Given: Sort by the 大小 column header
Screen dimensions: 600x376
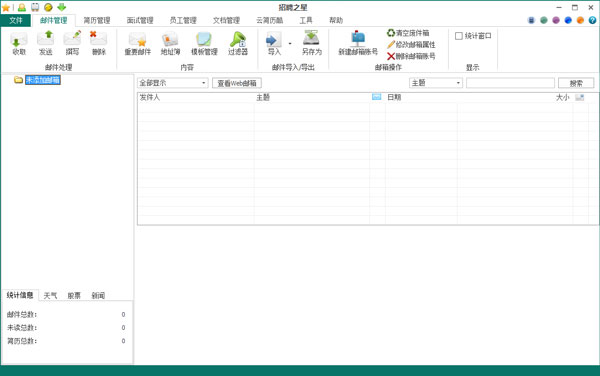Looking at the screenshot, I should click(562, 97).
